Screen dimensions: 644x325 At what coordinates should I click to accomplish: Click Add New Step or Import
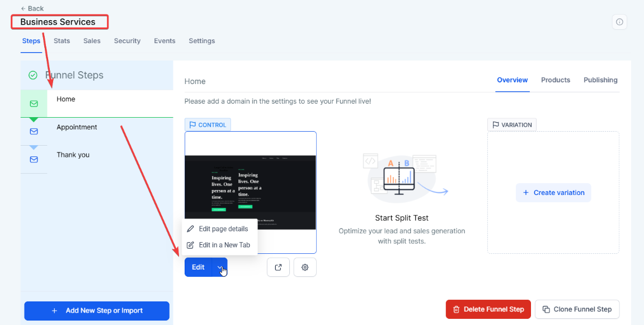click(97, 310)
